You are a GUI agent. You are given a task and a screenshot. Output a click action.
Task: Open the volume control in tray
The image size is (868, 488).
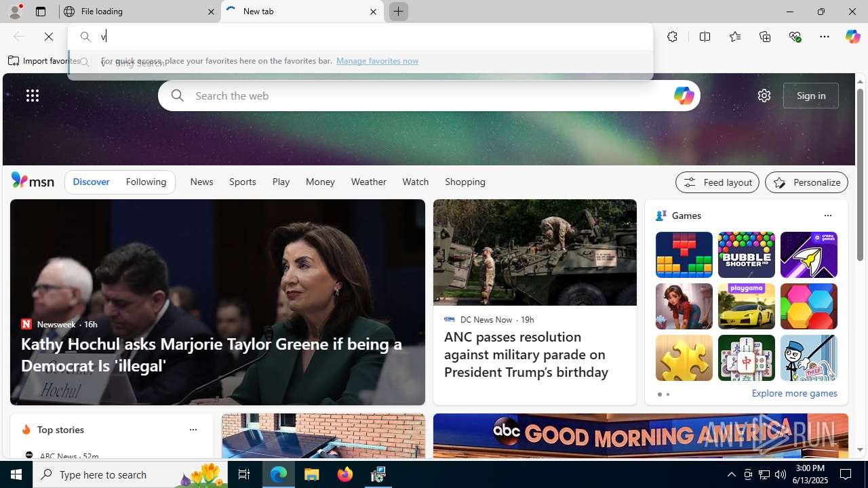781,474
